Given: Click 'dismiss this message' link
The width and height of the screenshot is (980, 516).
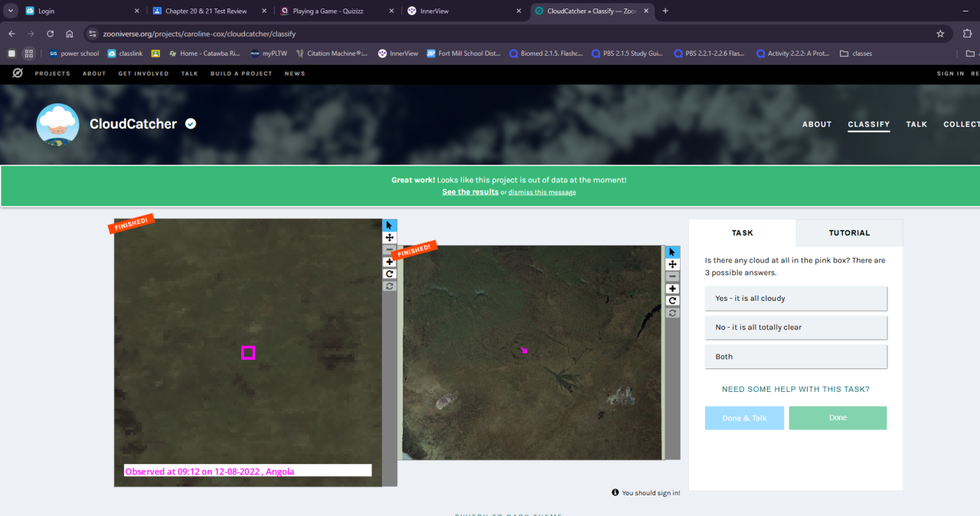Looking at the screenshot, I should [x=542, y=192].
